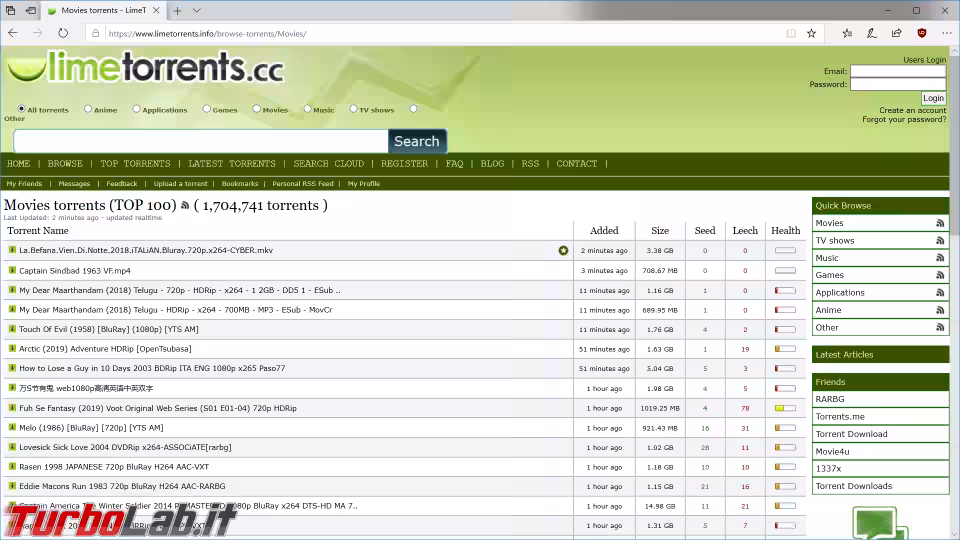
Task: Select the Anime radio button
Action: pyautogui.click(x=88, y=108)
